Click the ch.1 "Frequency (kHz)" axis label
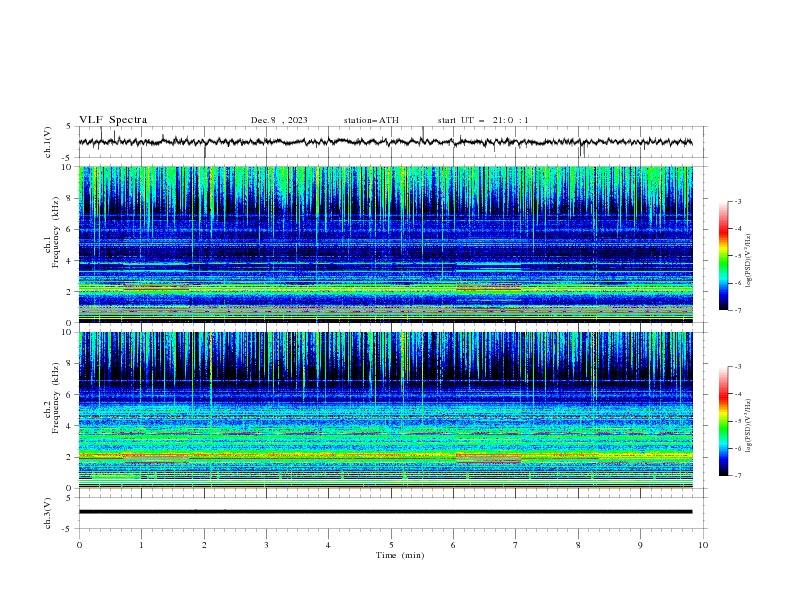 (56, 232)
